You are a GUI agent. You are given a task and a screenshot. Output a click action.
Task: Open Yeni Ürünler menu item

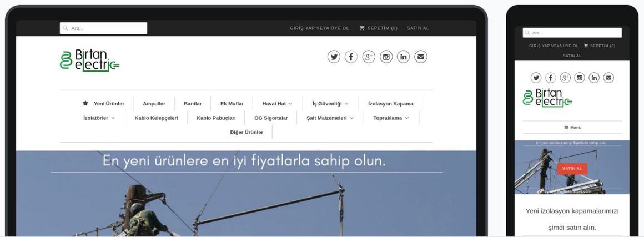109,103
